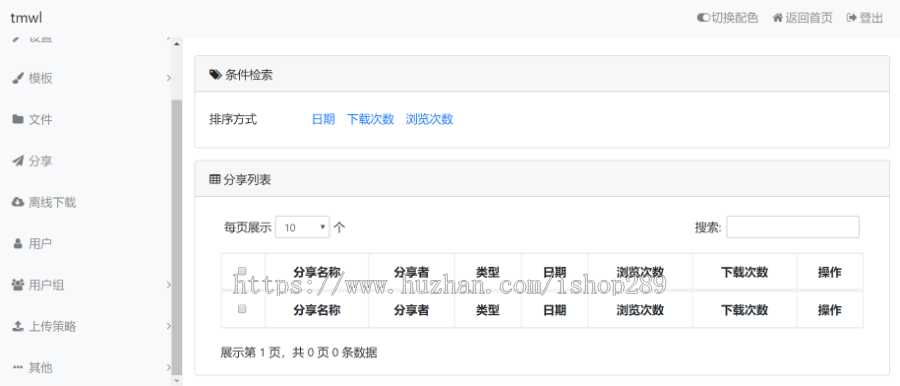Expand the 用户组 sidebar submenu chevron
The width and height of the screenshot is (900, 386).
point(169,285)
